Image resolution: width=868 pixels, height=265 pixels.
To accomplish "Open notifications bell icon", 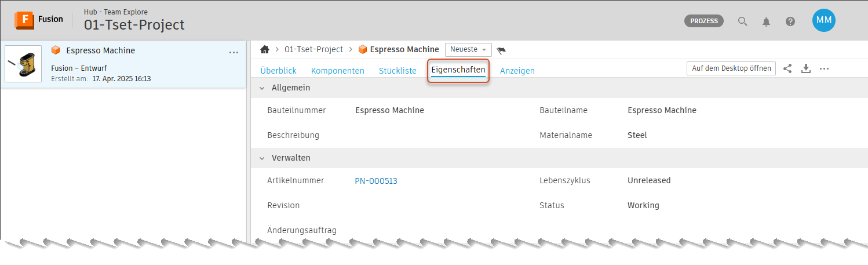I will (766, 21).
